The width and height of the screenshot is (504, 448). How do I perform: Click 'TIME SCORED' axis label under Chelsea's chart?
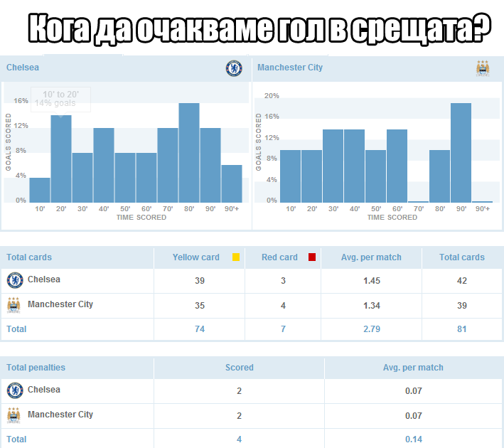pos(141,217)
